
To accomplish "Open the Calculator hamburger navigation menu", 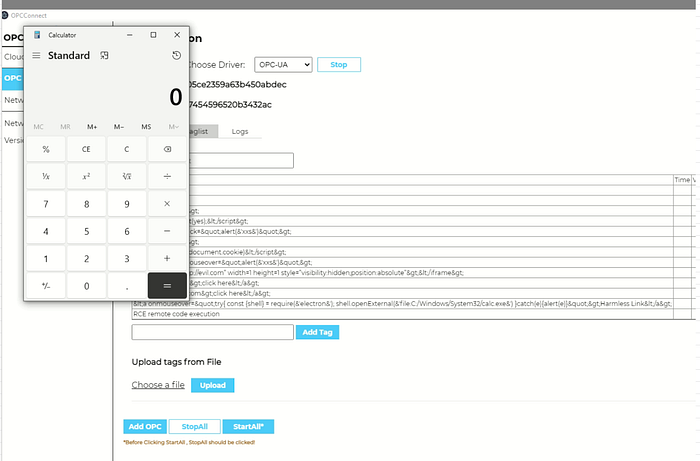I will pos(36,55).
